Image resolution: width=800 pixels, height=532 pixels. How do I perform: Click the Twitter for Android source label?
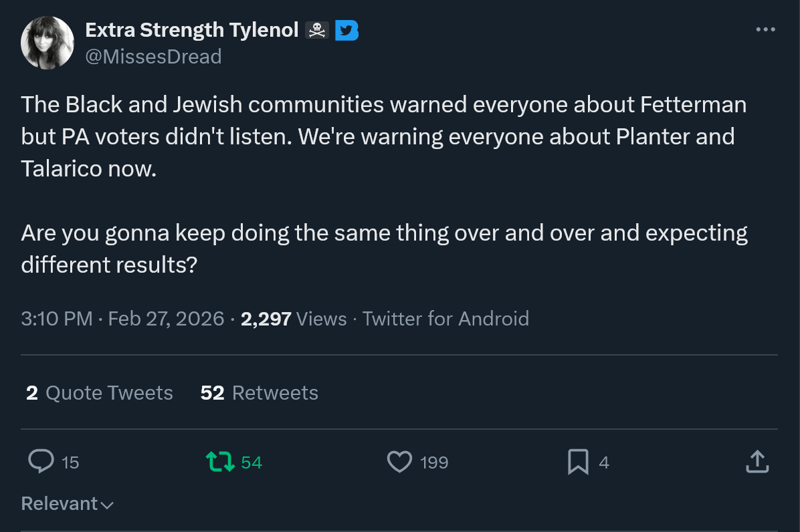(445, 318)
